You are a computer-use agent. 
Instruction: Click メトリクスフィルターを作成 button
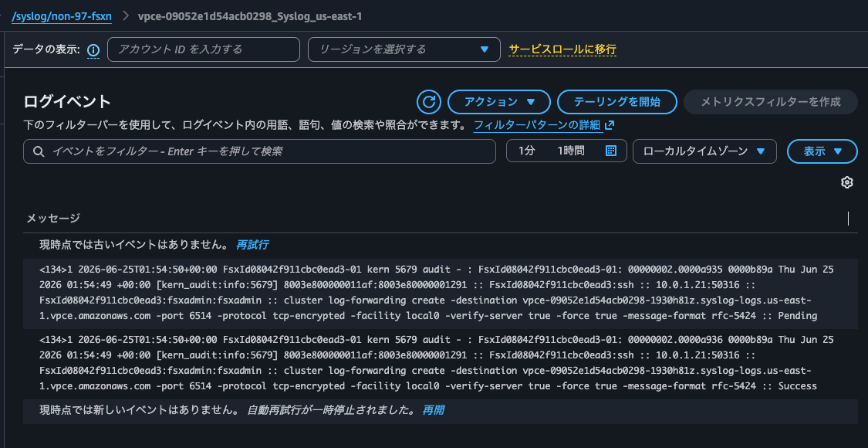pyautogui.click(x=771, y=102)
